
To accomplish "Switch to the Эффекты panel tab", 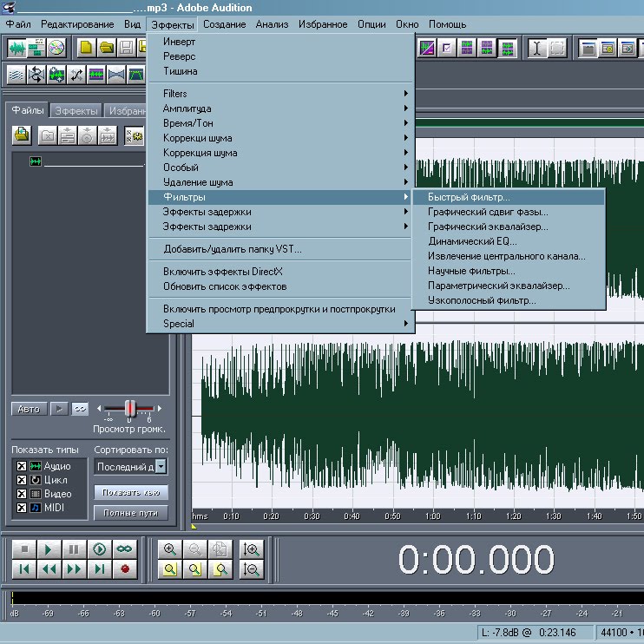I will tap(76, 111).
